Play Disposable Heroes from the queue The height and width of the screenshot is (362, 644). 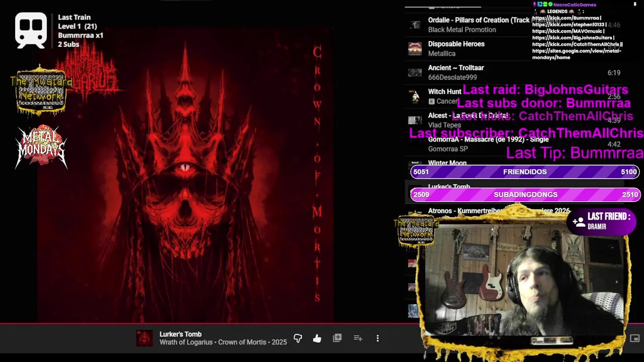(x=456, y=44)
